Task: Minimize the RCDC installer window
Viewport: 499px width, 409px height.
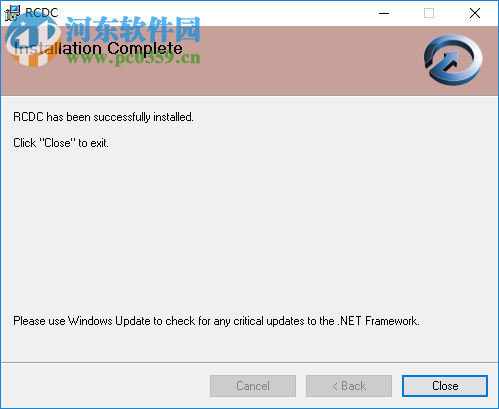Action: click(384, 13)
